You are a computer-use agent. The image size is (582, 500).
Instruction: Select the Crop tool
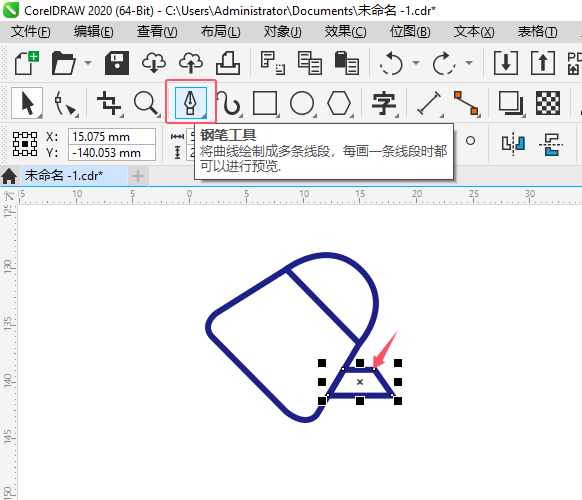pyautogui.click(x=109, y=103)
